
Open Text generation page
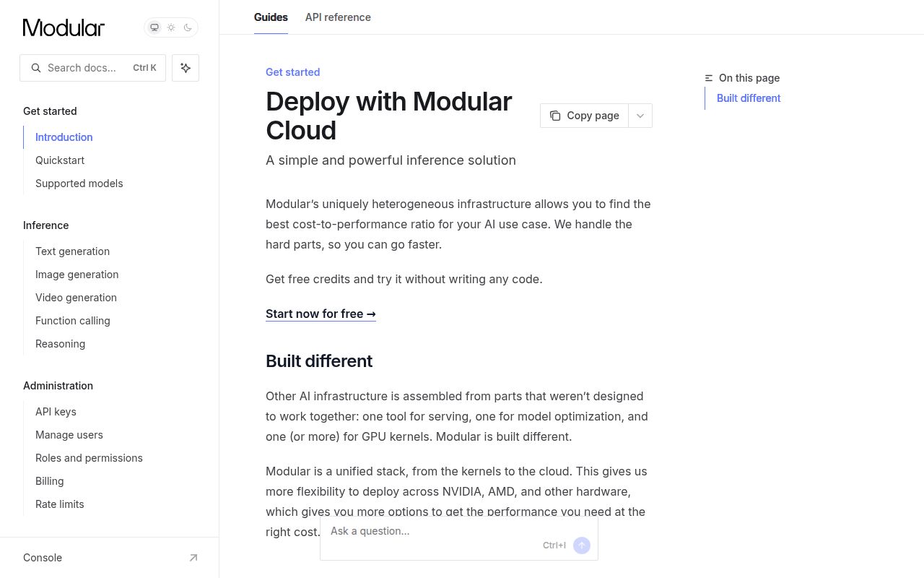[73, 251]
